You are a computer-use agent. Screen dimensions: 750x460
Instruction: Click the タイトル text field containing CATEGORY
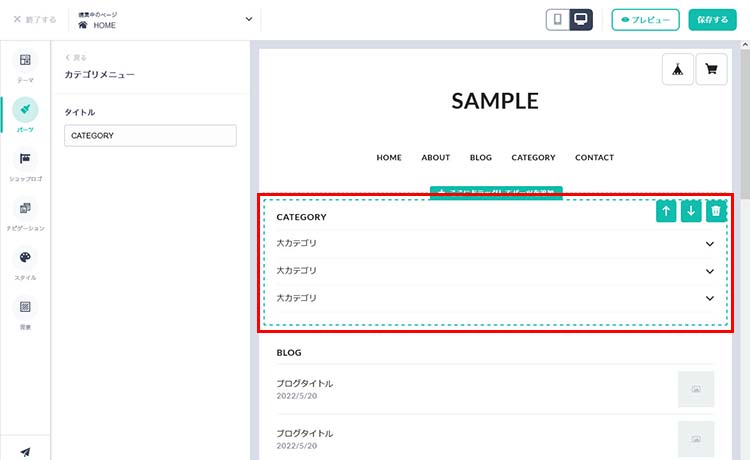(x=150, y=136)
